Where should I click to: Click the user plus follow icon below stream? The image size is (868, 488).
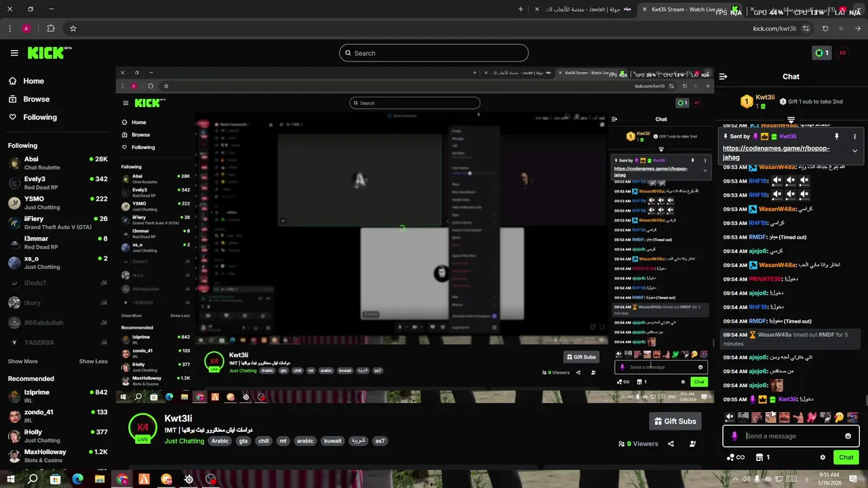[x=692, y=444]
